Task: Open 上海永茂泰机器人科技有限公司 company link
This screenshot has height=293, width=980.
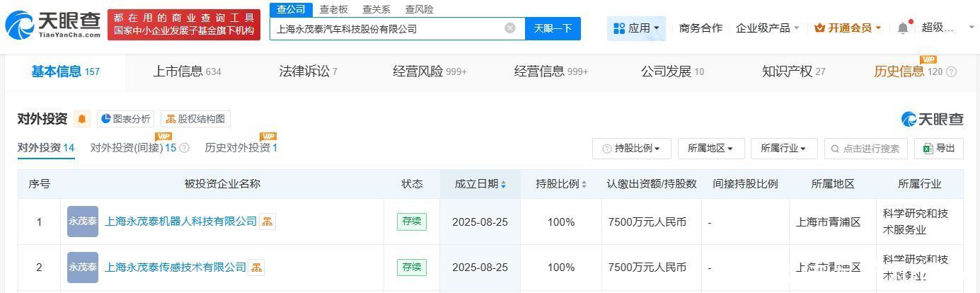Action: [180, 222]
